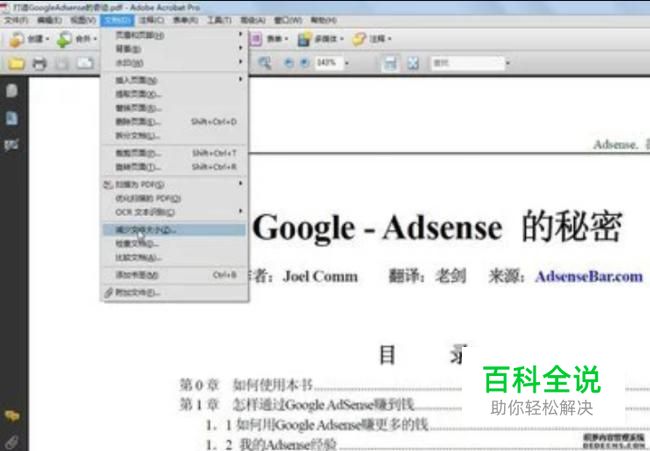Click the zoom percentage 143% input field

click(x=328, y=63)
